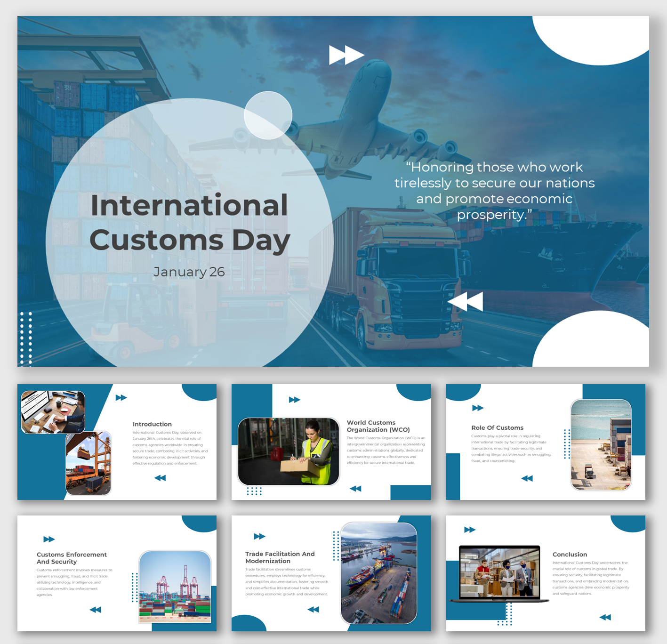Click the 'January 26' date label
This screenshot has height=644, width=667.
[x=189, y=272]
